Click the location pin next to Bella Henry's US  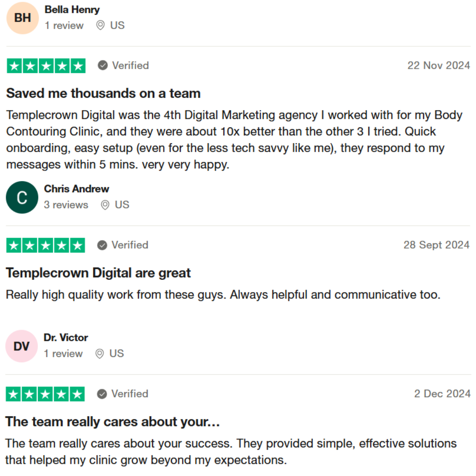pyautogui.click(x=100, y=26)
